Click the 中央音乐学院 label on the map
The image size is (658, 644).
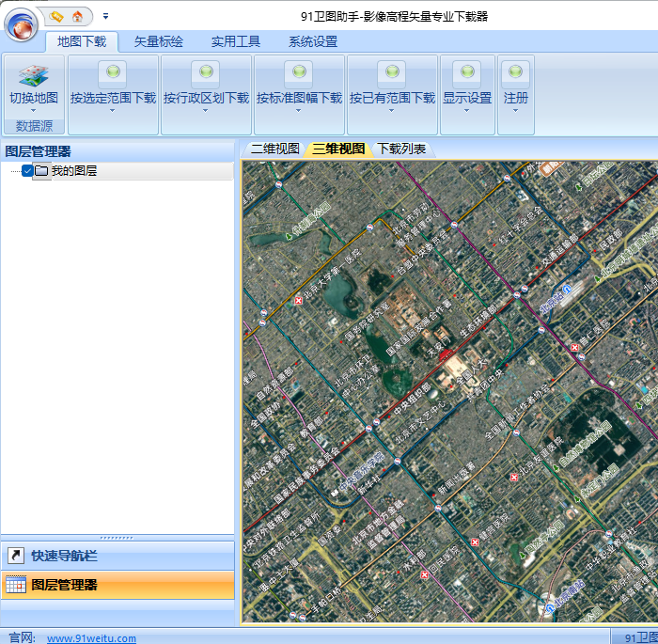pos(362,471)
